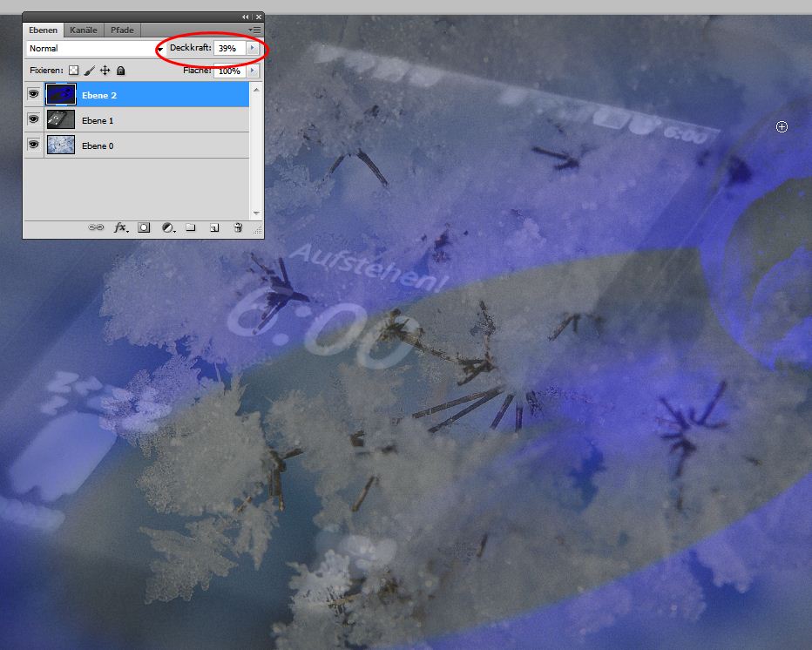
Task: Select the Ebene 1 layer name
Action: click(98, 121)
